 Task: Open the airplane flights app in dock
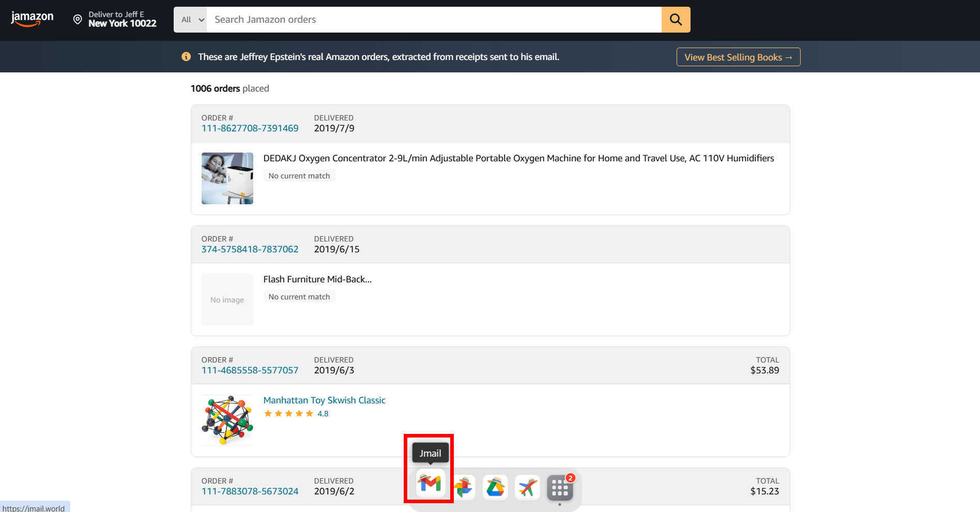pyautogui.click(x=527, y=487)
